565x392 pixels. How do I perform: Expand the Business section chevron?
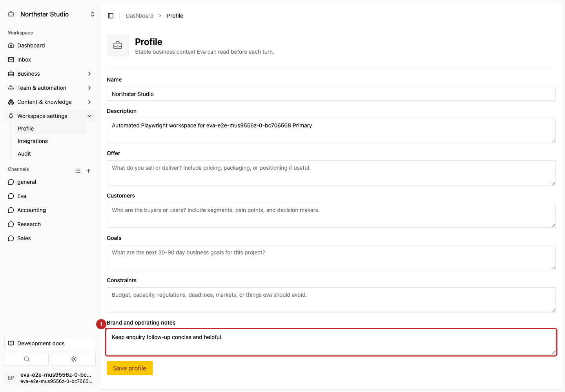(x=89, y=74)
